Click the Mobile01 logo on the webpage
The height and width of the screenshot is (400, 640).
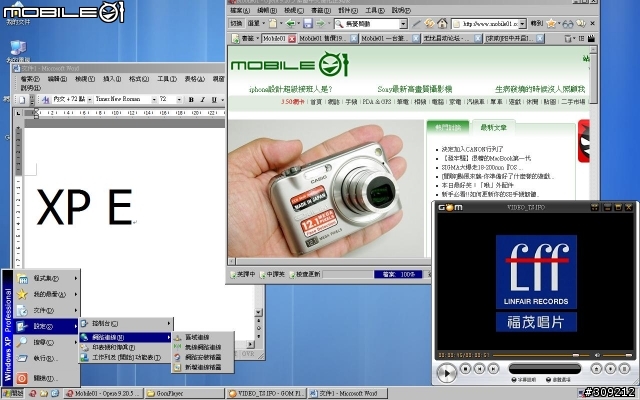pos(290,64)
